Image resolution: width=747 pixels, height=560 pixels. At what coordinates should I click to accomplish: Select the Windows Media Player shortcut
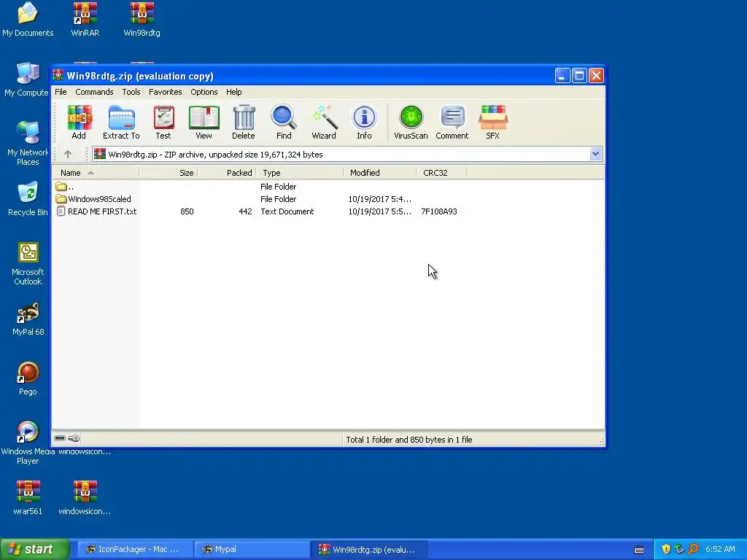(x=28, y=443)
